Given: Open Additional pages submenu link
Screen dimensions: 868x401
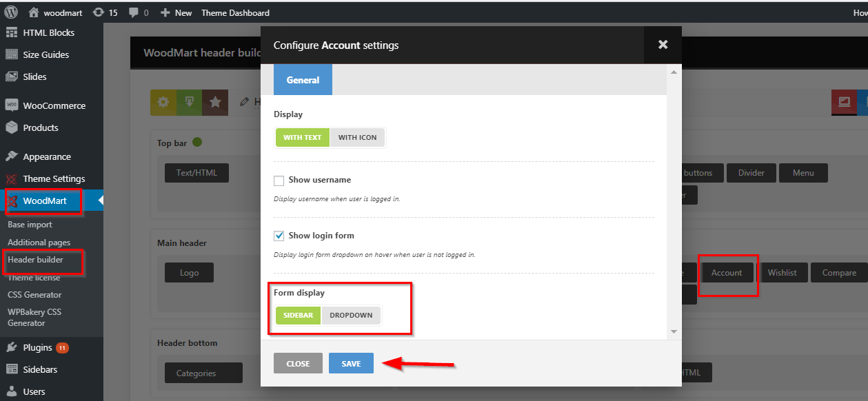Looking at the screenshot, I should point(39,243).
